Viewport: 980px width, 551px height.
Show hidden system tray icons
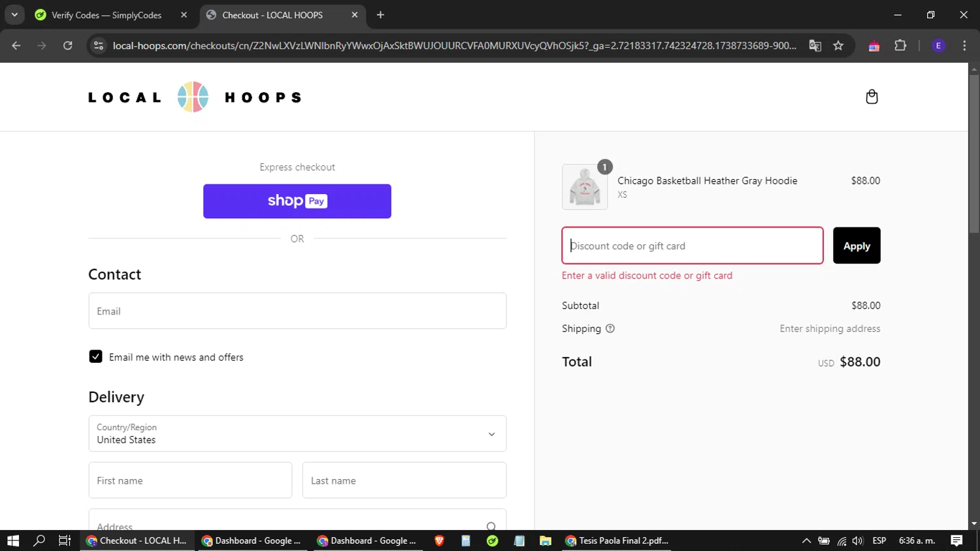click(806, 541)
